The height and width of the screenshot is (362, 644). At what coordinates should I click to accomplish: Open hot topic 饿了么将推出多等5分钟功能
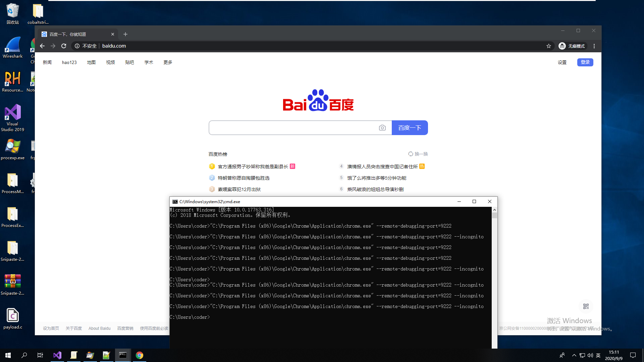377,178
